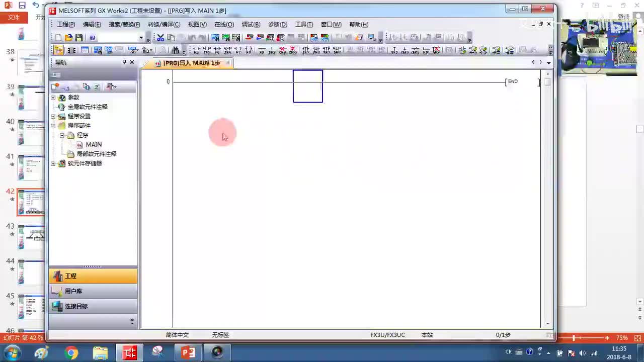Select the MAIN program in the tree

[94, 145]
